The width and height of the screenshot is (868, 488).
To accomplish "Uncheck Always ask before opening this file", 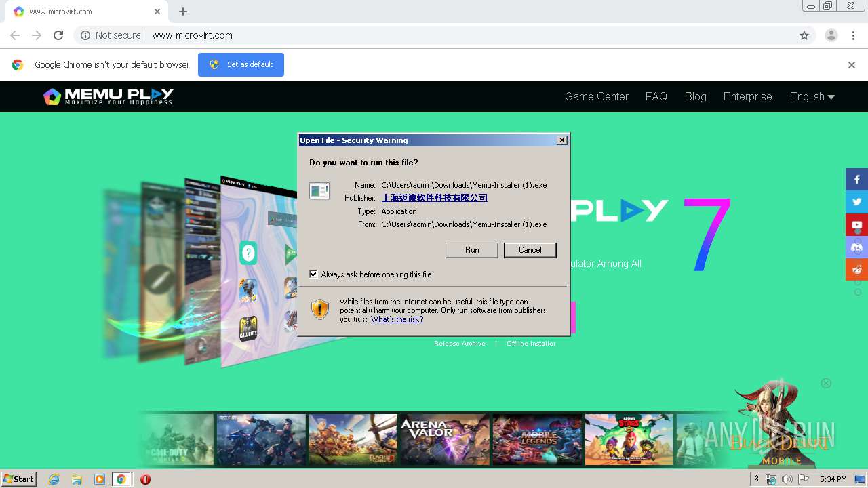I will 313,274.
